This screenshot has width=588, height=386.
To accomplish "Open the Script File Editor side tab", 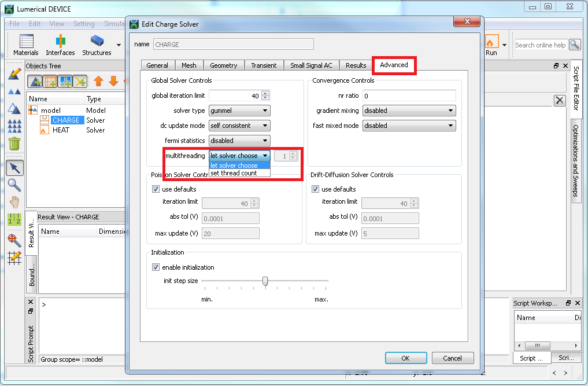I will pos(576,88).
